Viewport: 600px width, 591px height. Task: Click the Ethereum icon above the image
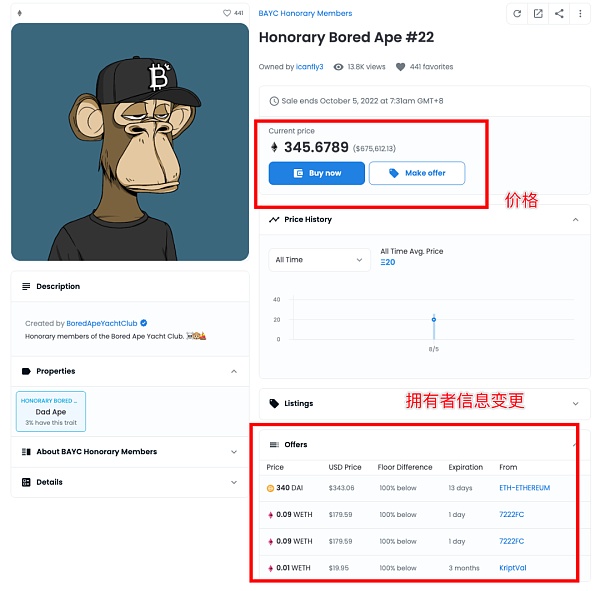pyautogui.click(x=20, y=13)
